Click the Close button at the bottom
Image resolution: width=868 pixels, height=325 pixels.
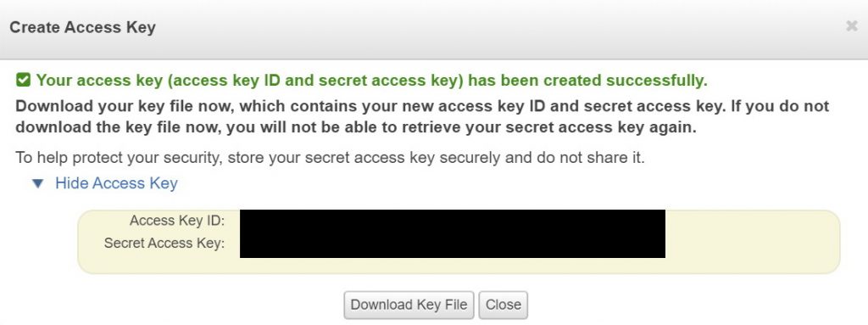coord(504,305)
